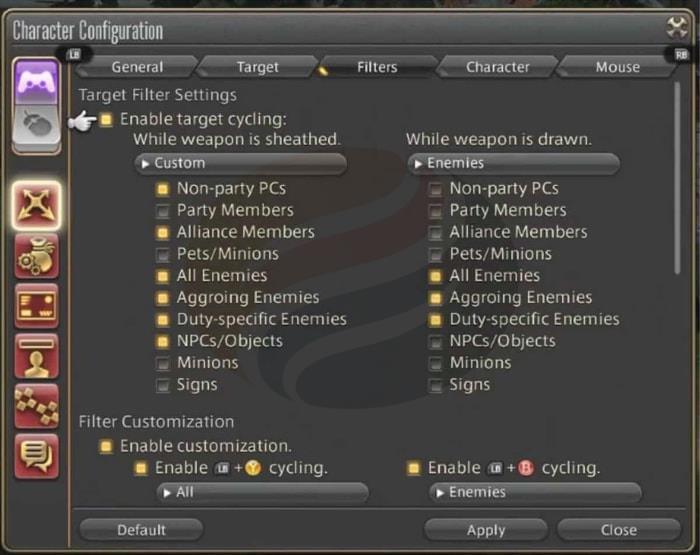The height and width of the screenshot is (555, 700).
Task: Toggle Enable customization checkbox
Action: tap(106, 447)
